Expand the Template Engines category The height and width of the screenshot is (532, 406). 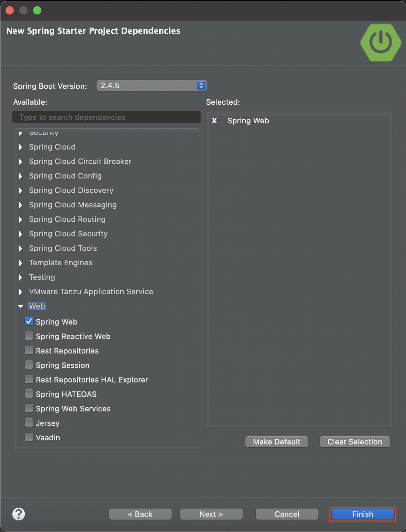tap(21, 263)
